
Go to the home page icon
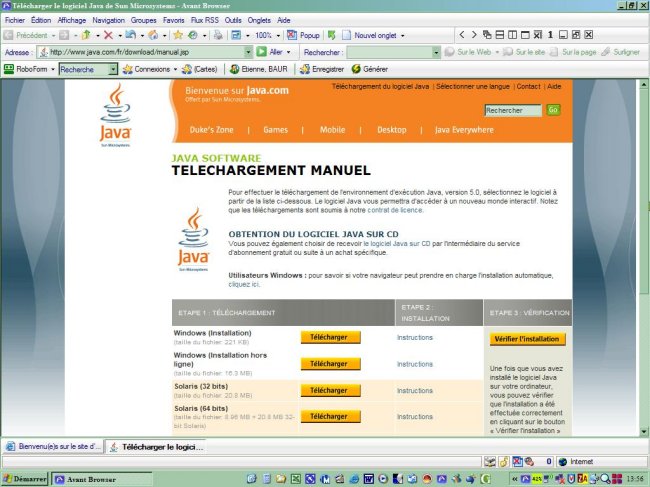click(153, 35)
